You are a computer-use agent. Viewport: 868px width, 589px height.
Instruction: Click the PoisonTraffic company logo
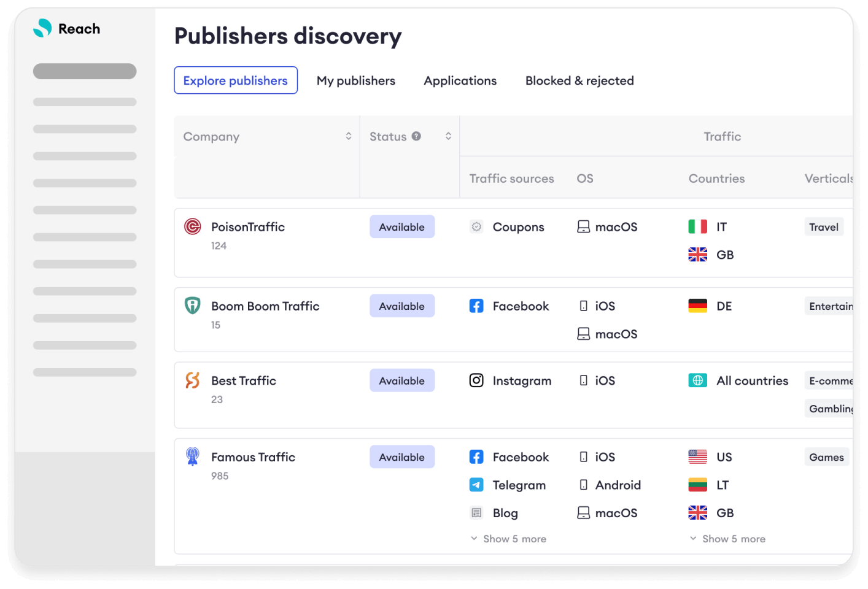coord(193,227)
